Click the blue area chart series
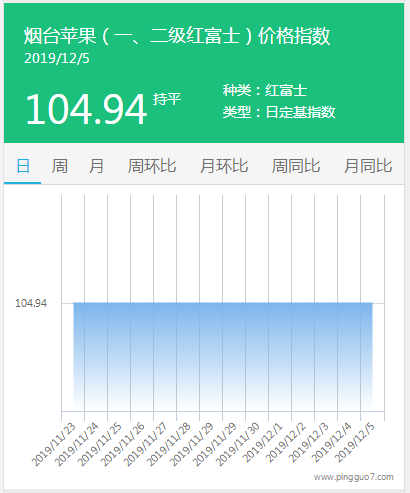The image size is (410, 493). [223, 357]
